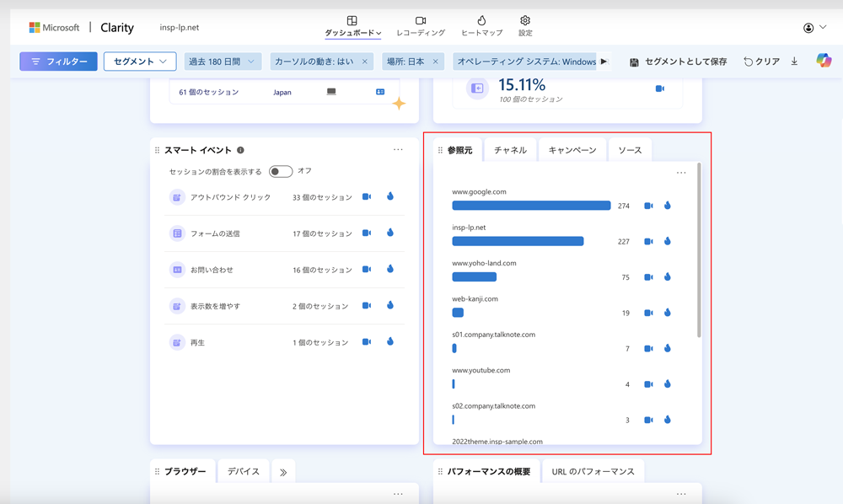This screenshot has height=504, width=843.
Task: Open heatmap for お問い合わせ event
Action: (x=390, y=269)
